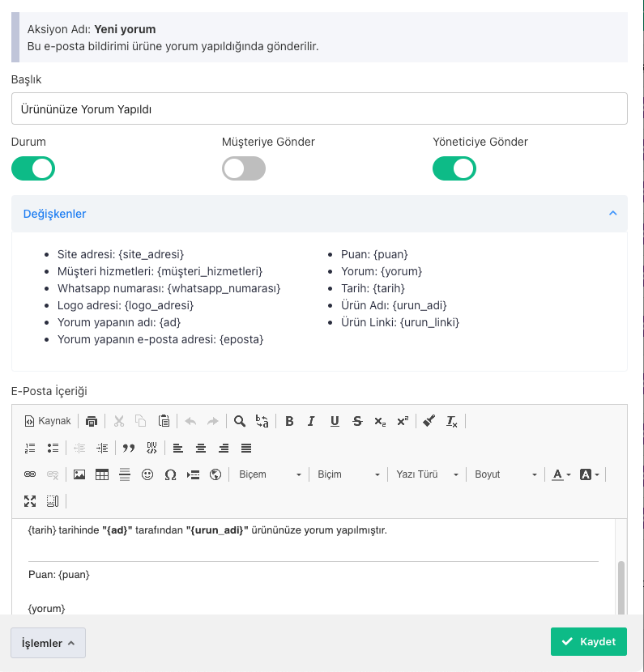
Task: Switch to Kaynak source view
Action: 48,421
